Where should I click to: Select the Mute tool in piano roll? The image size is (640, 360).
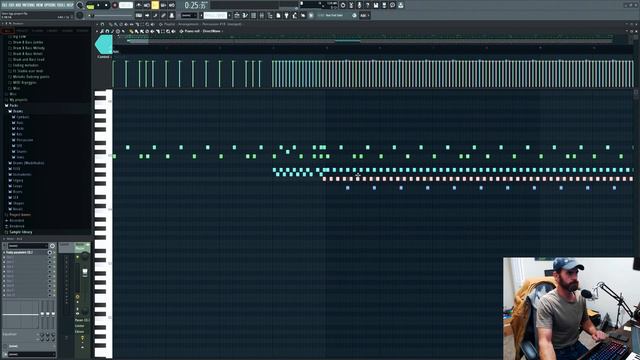tap(152, 31)
